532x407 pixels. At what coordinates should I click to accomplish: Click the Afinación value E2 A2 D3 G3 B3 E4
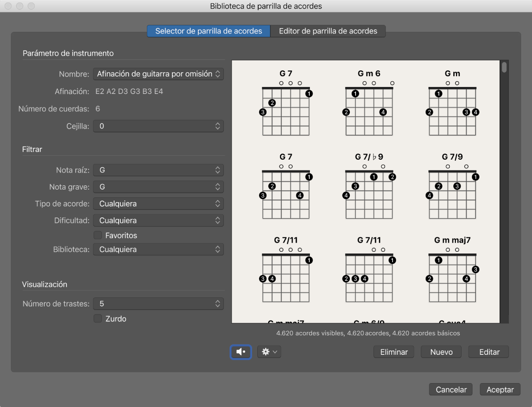coord(130,91)
